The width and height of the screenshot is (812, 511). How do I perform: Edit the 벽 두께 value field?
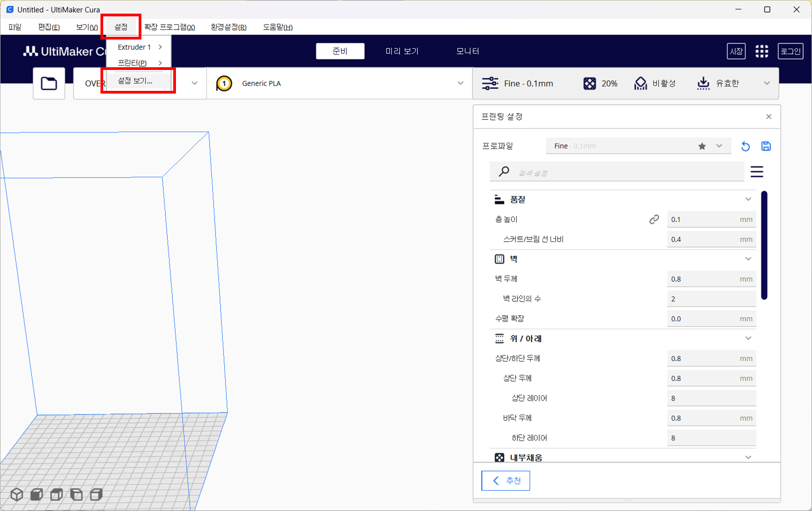click(712, 279)
